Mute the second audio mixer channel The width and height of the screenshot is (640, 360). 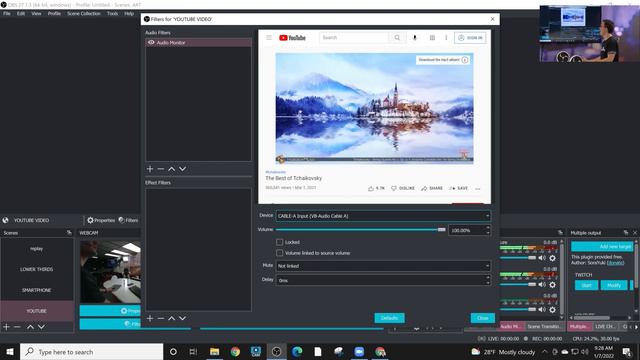542,284
